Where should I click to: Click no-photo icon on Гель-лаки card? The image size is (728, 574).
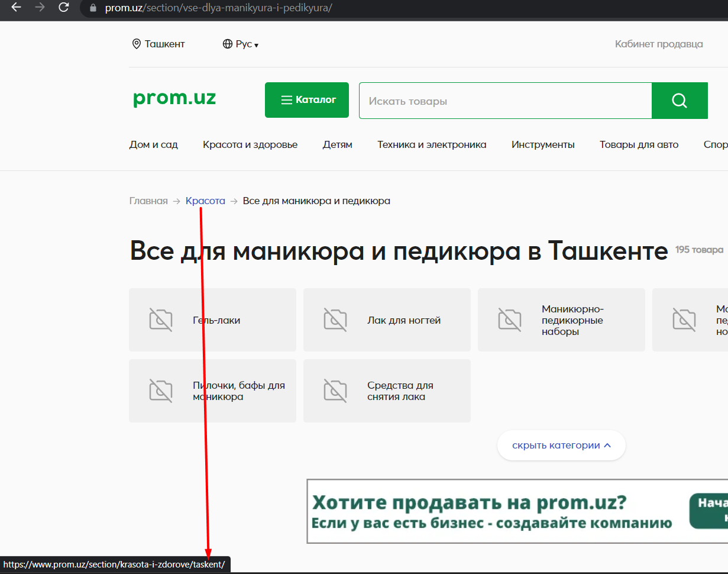(160, 320)
